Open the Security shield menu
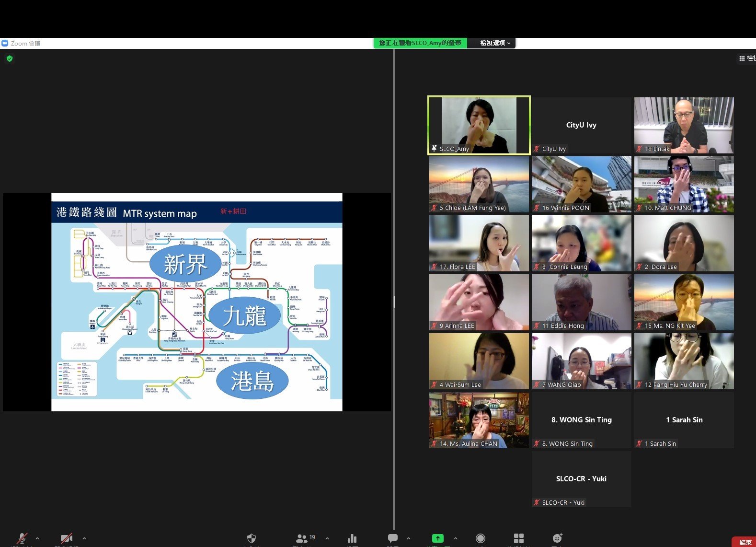This screenshot has height=547, width=756. pyautogui.click(x=252, y=538)
